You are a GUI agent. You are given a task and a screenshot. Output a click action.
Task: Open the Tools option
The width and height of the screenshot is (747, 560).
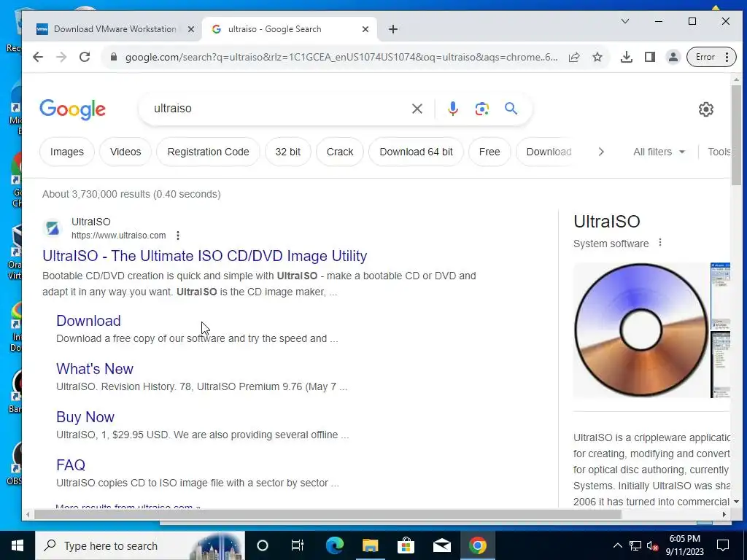[719, 152]
